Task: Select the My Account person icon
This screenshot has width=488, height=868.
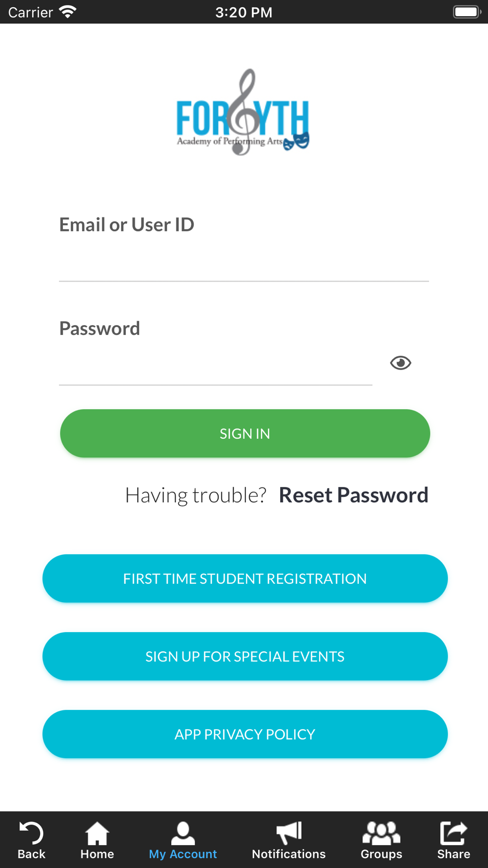Action: (x=183, y=833)
